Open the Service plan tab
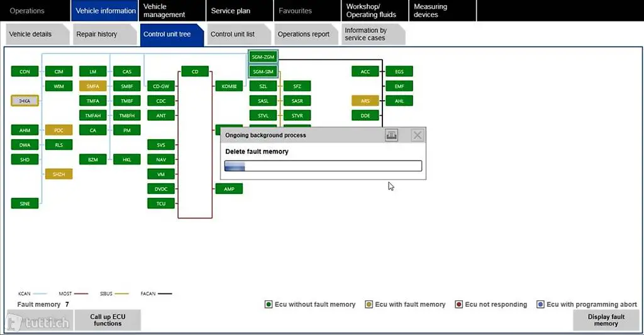 coord(231,11)
